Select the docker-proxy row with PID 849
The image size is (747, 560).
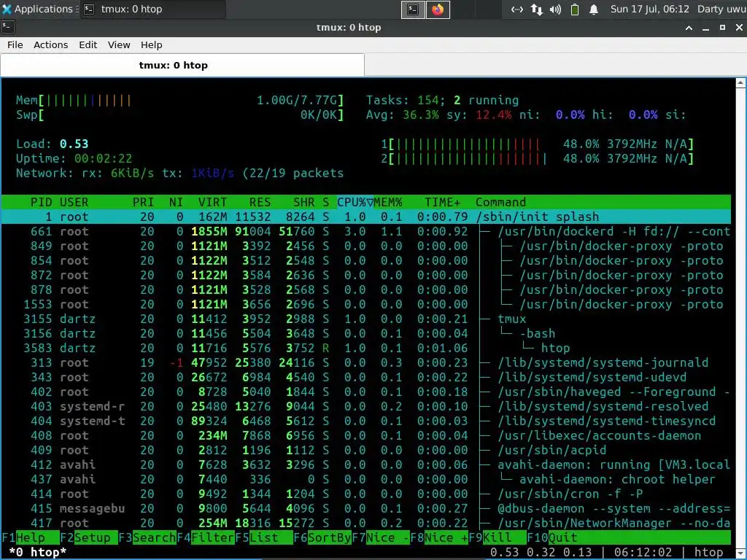tap(366, 246)
